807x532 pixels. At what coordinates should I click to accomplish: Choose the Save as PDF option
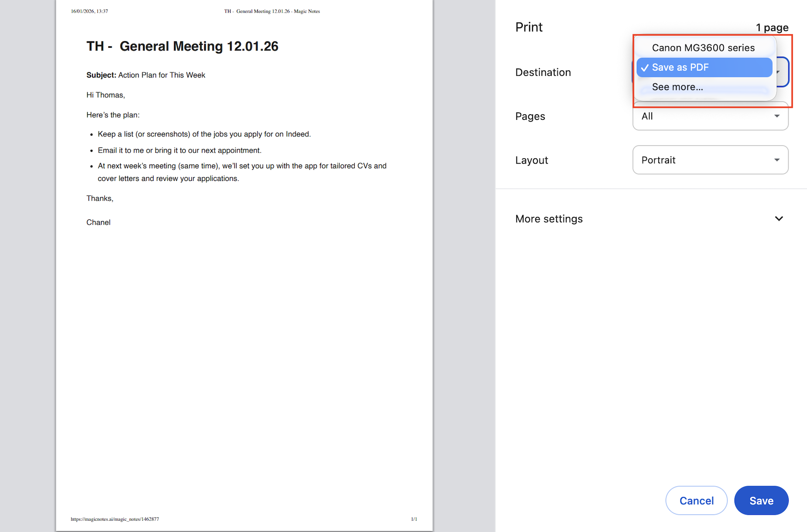tap(680, 68)
